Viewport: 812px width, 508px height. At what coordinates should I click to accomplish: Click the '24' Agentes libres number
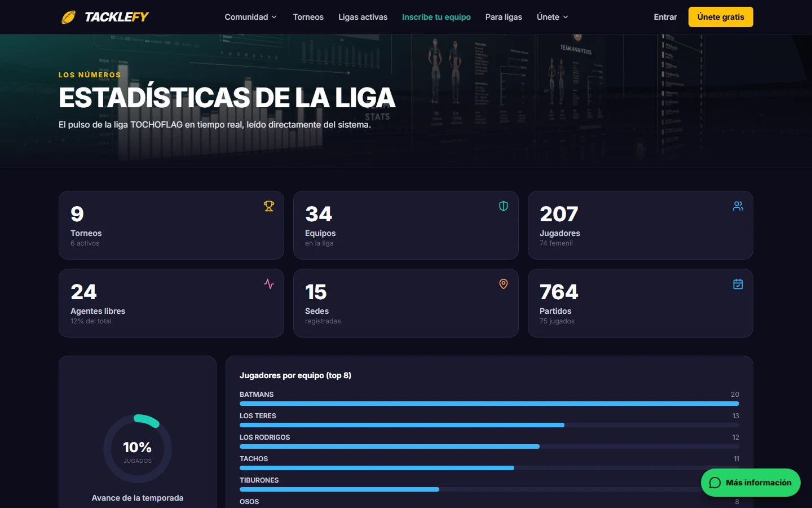[83, 292]
